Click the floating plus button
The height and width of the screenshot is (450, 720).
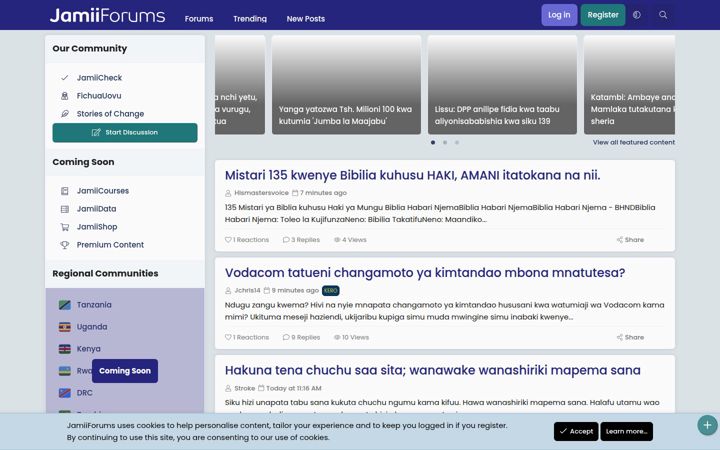(x=707, y=425)
